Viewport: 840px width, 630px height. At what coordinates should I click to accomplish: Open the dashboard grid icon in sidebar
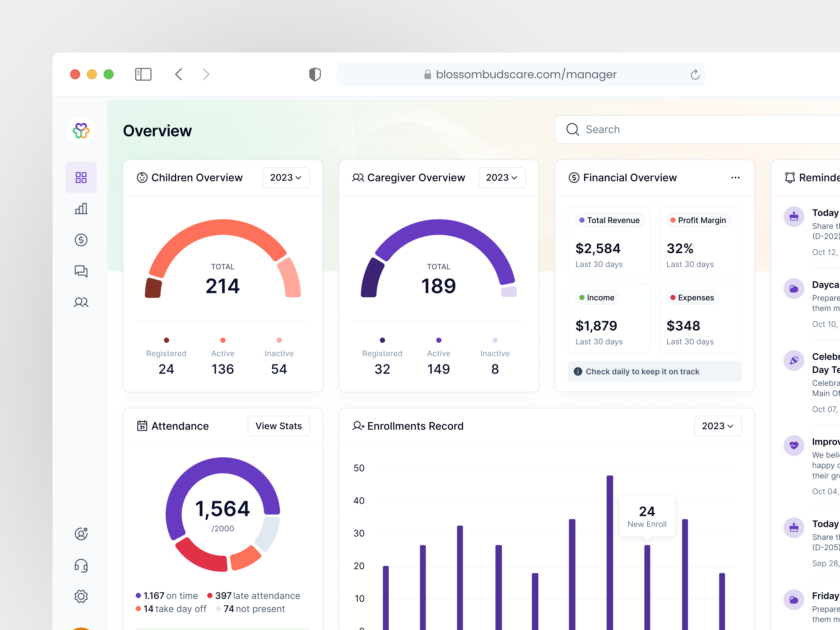(x=81, y=177)
